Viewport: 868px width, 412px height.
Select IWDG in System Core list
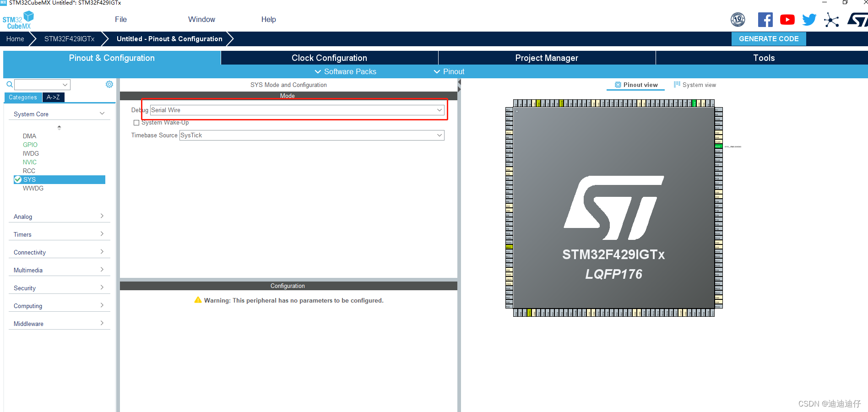point(31,153)
